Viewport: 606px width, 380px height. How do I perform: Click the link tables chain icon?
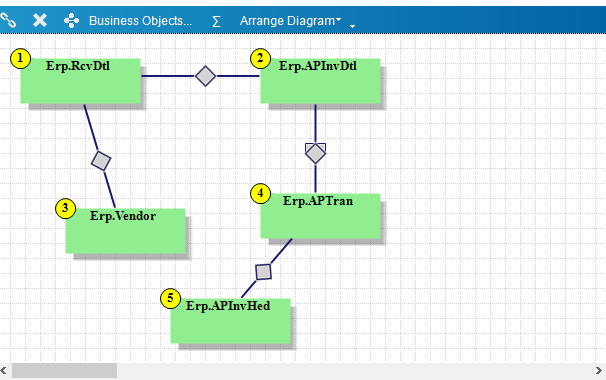(x=7, y=20)
